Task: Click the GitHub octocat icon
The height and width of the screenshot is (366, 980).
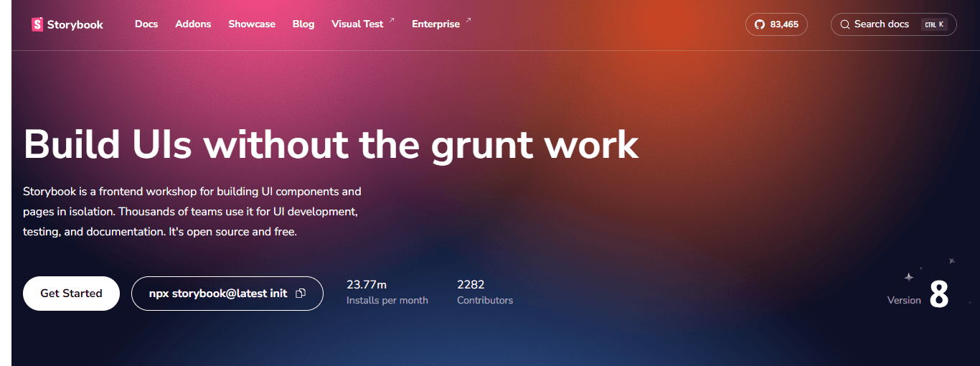Action: (x=760, y=24)
